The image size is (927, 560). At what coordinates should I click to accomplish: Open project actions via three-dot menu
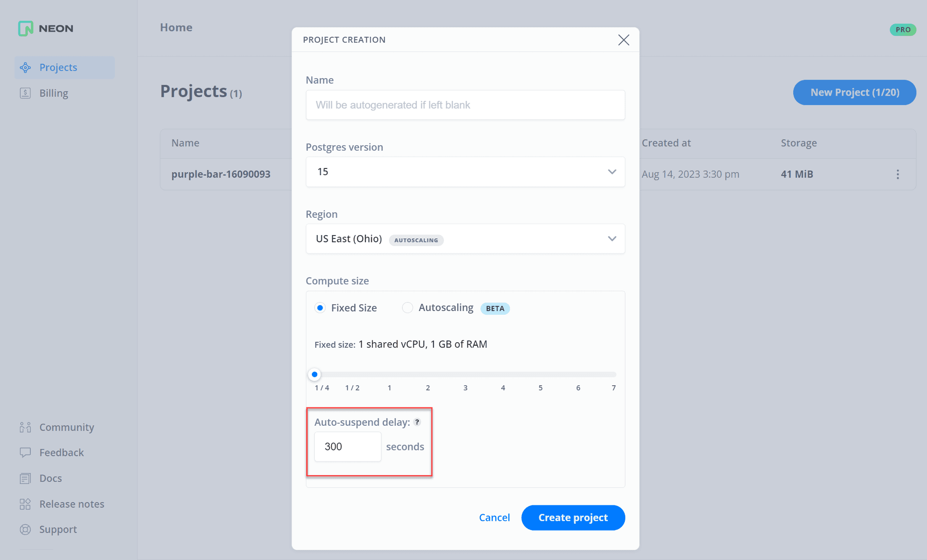(898, 174)
